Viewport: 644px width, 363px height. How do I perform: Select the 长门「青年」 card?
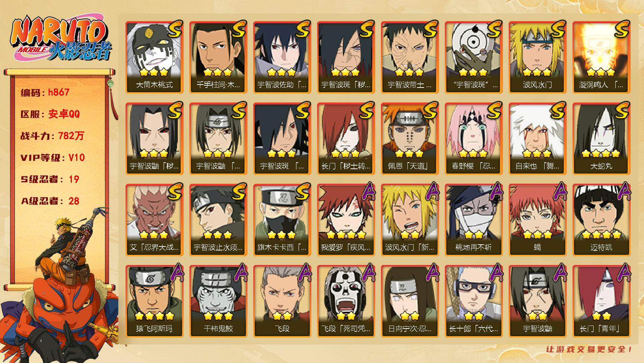(x=602, y=301)
